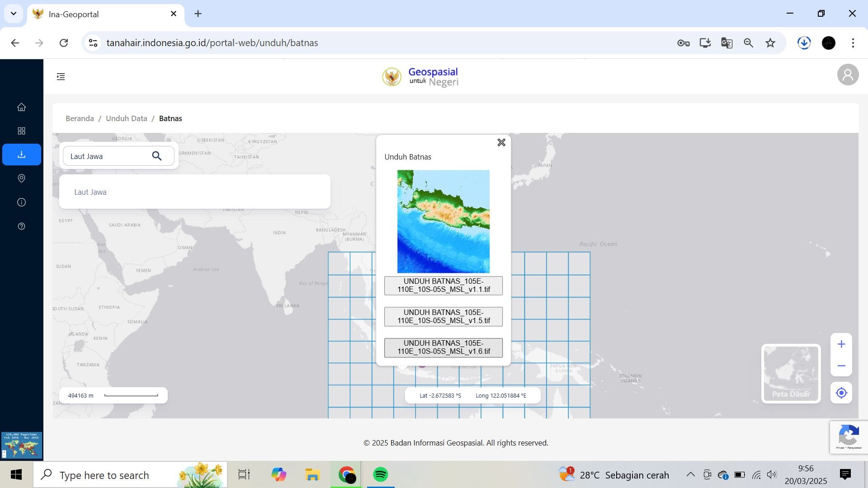868x488 pixels.
Task: Click the taskbar search box
Action: [x=130, y=475]
